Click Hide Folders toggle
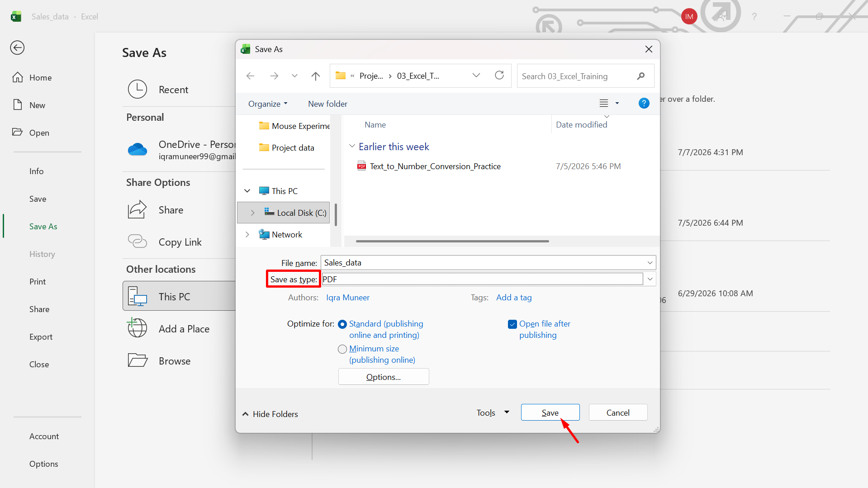Viewport: 868px width, 488px height. pyautogui.click(x=270, y=413)
